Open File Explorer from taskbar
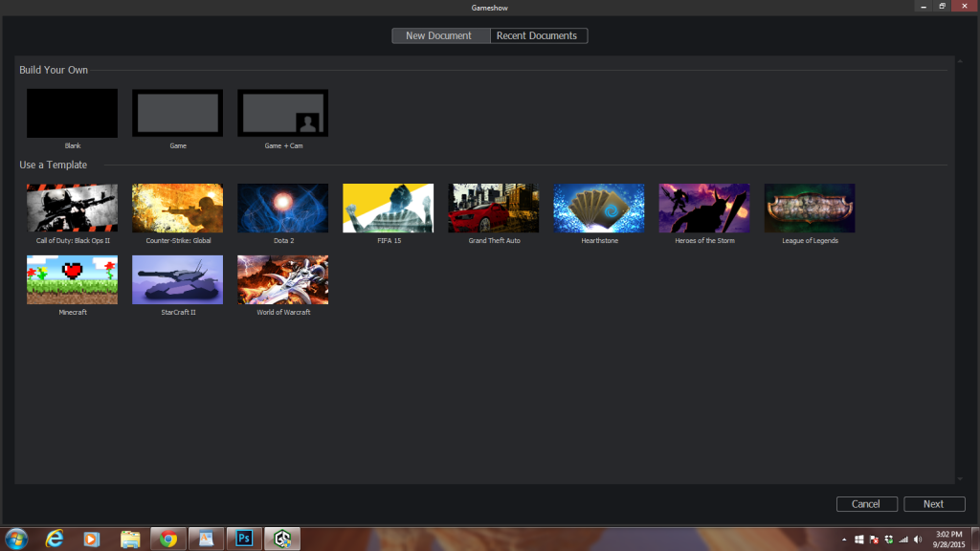The width and height of the screenshot is (980, 551). (x=130, y=539)
